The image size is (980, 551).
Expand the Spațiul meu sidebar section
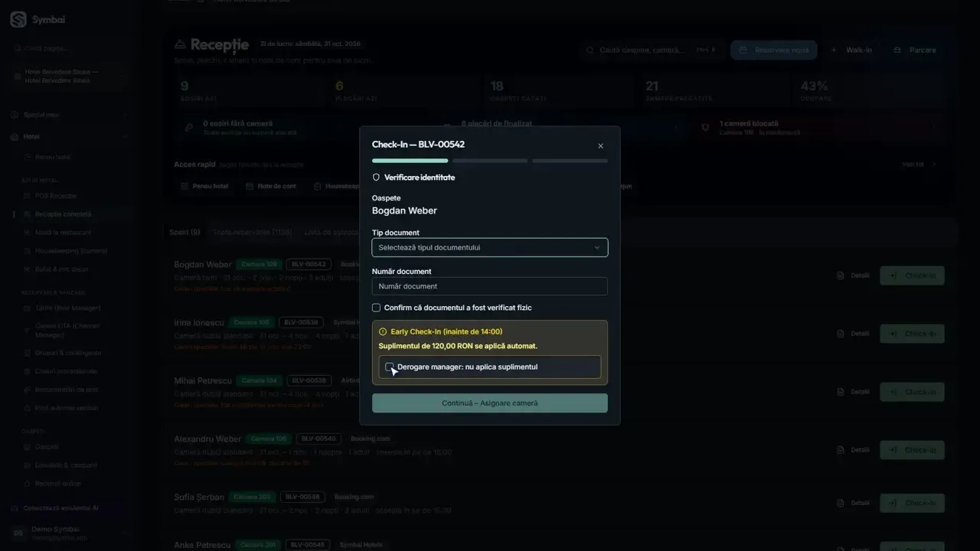tap(69, 115)
